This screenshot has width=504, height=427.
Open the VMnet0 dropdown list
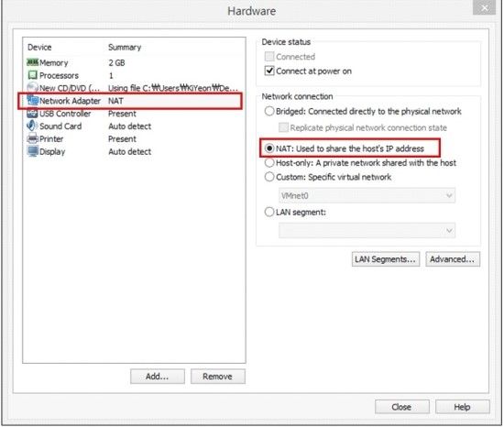click(x=367, y=195)
